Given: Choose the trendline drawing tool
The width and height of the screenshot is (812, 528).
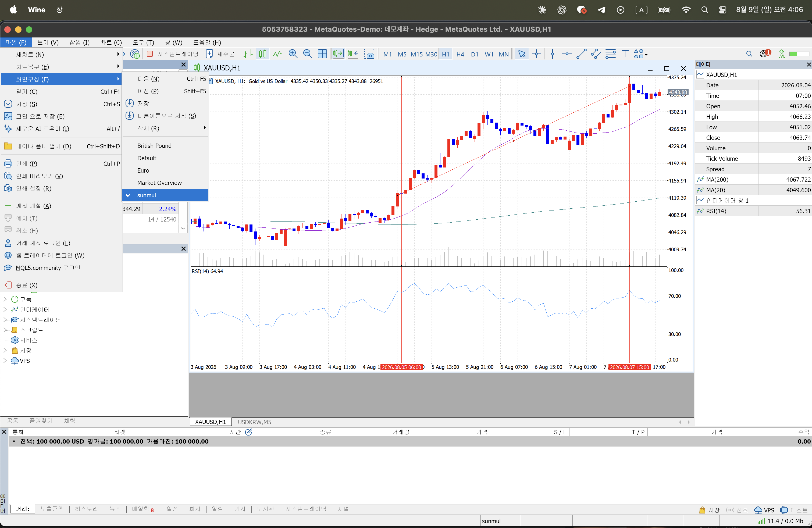Looking at the screenshot, I should [x=581, y=54].
